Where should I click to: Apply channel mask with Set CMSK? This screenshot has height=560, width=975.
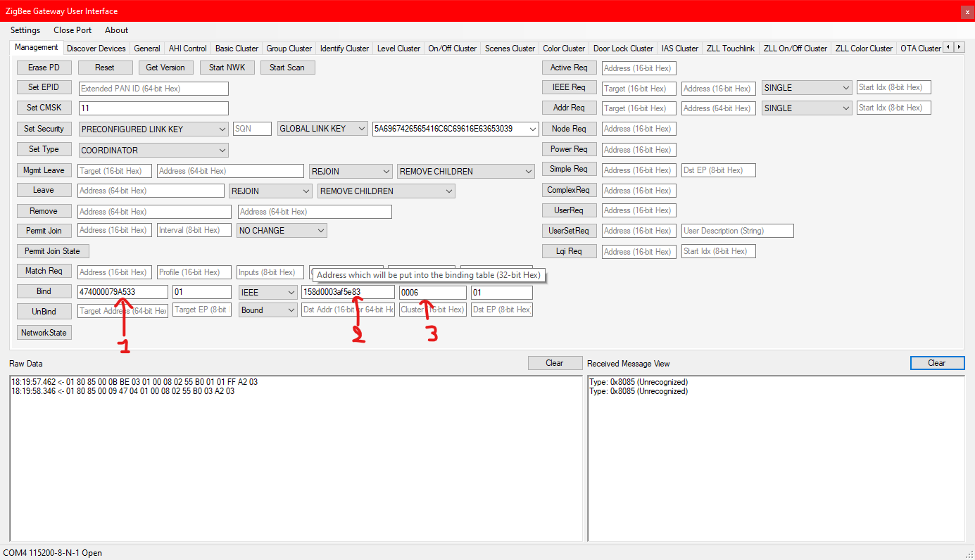pos(44,108)
